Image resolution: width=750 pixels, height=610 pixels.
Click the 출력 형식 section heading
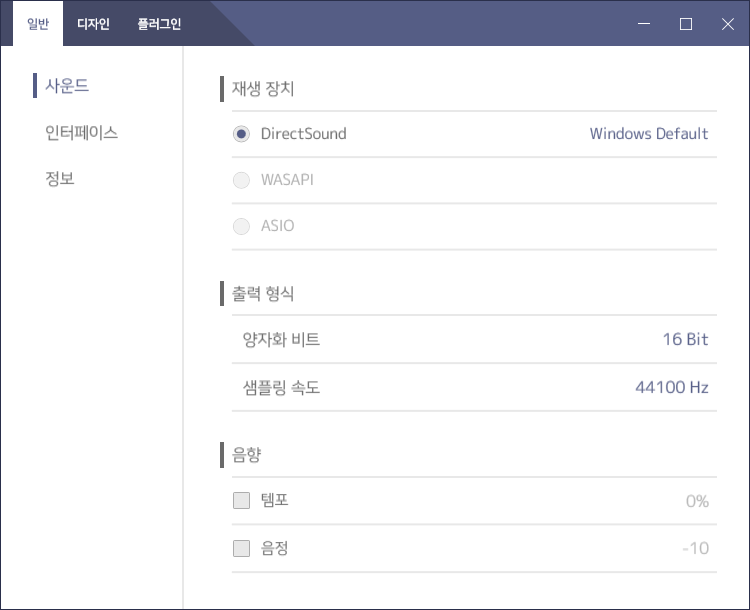point(263,293)
